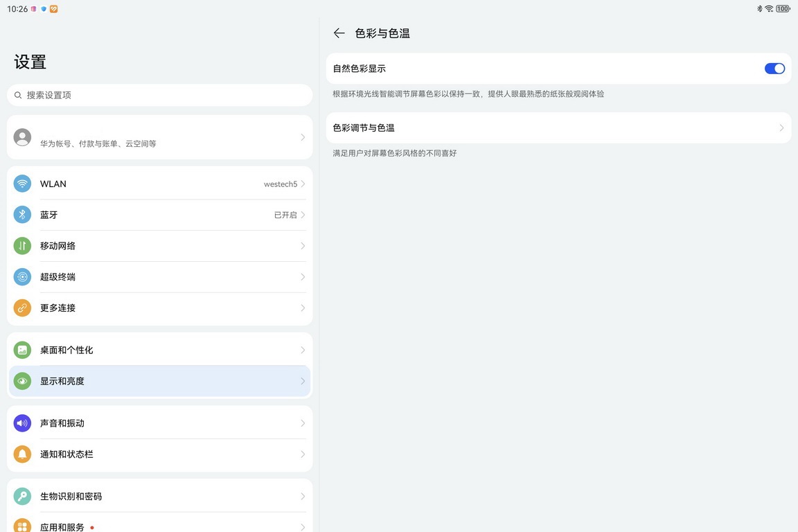Click the Wi-Fi status bar icon
The width and height of the screenshot is (798, 532).
coord(769,8)
